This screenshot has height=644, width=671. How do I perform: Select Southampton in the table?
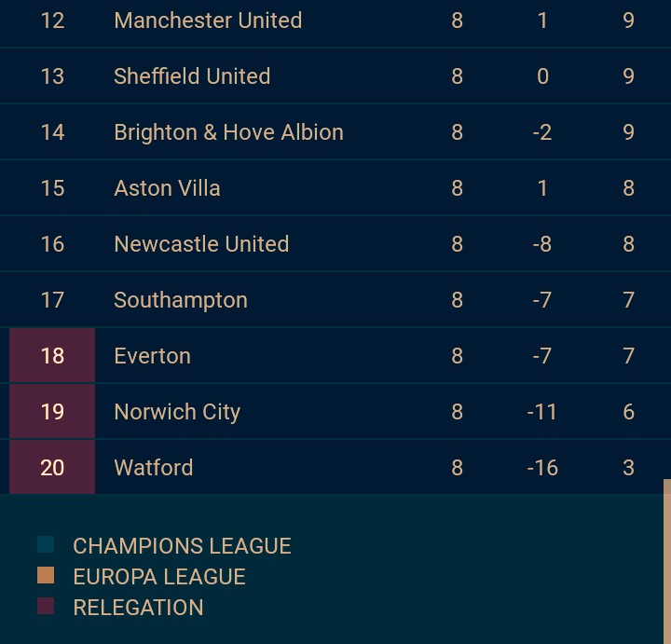pyautogui.click(x=180, y=300)
